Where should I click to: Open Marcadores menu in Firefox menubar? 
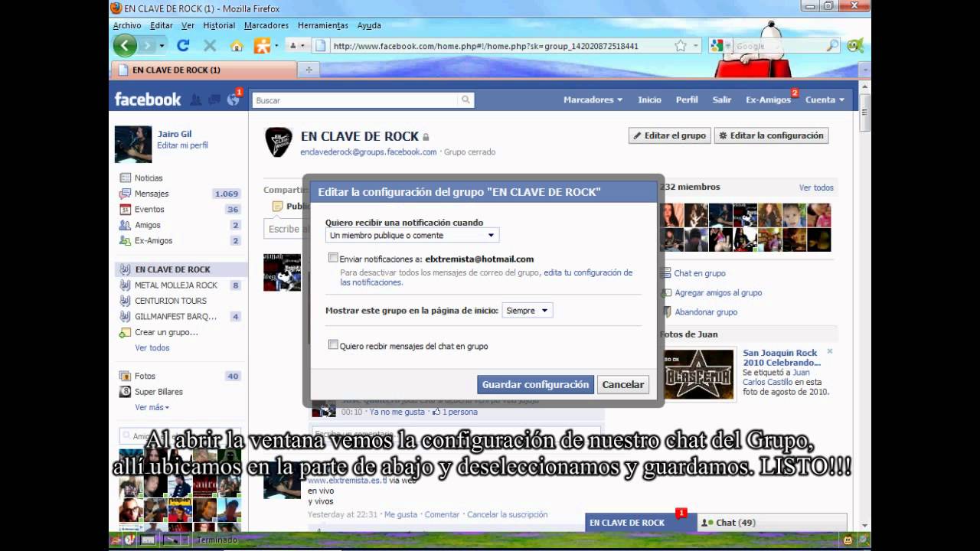point(266,25)
